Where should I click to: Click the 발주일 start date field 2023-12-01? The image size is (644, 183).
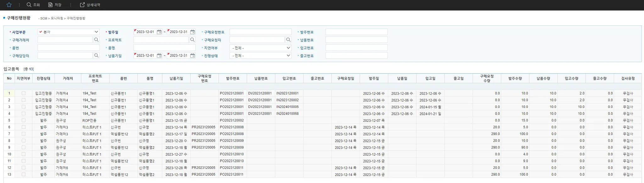click(145, 32)
